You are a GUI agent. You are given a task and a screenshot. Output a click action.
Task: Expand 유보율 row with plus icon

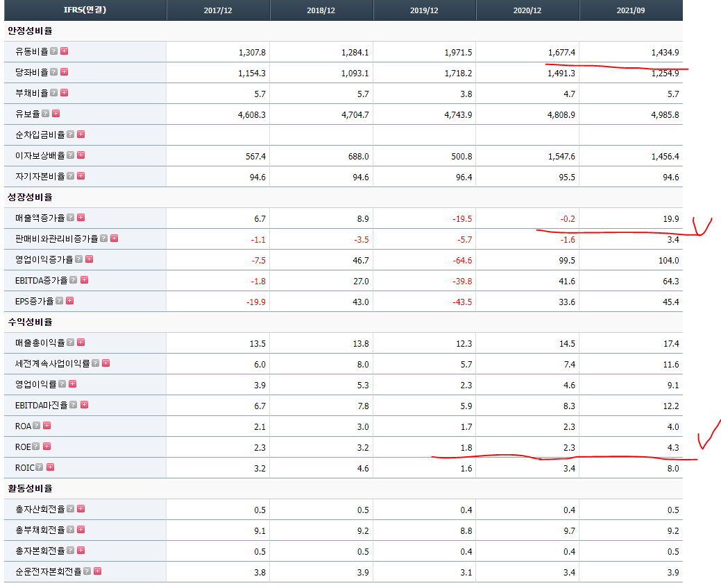tap(56, 114)
